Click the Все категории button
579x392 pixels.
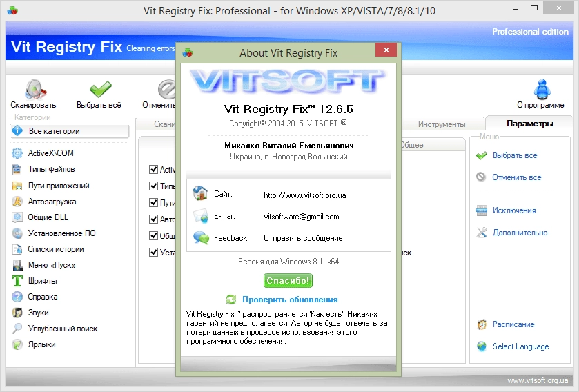click(70, 131)
